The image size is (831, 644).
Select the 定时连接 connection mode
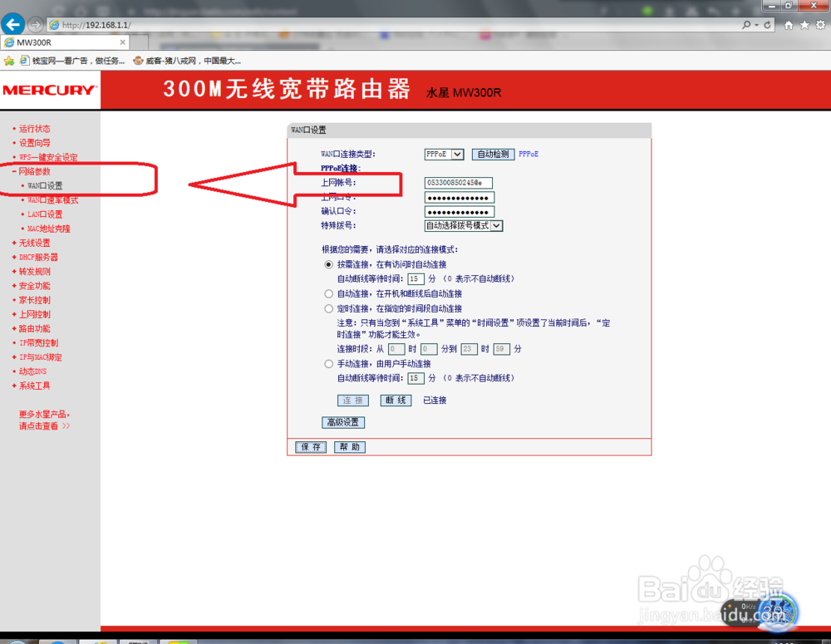click(329, 308)
